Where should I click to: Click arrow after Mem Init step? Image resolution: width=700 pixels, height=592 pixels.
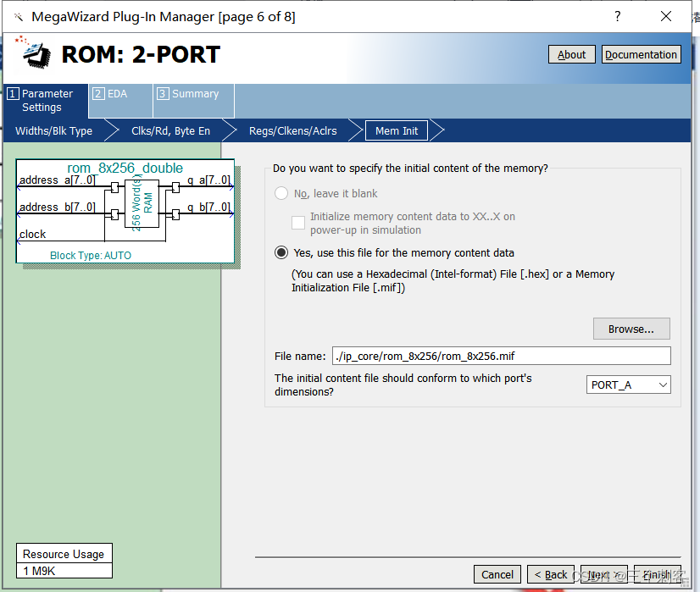[437, 130]
